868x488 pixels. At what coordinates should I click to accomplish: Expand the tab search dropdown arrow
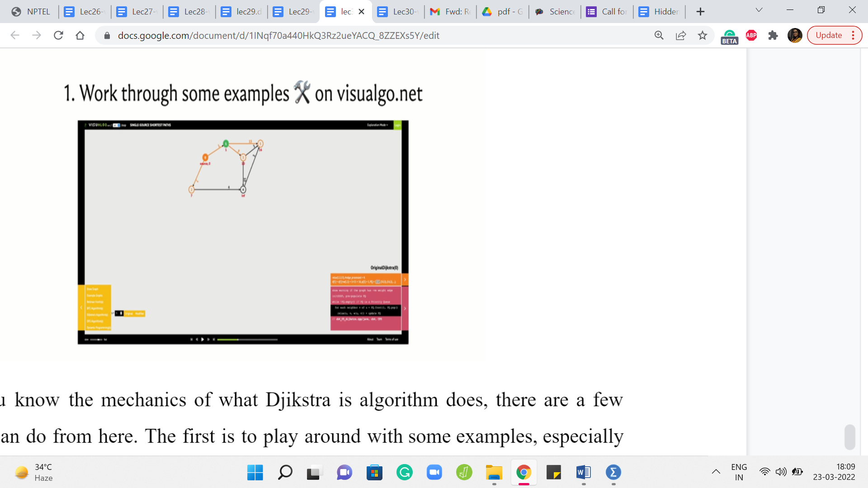click(759, 10)
